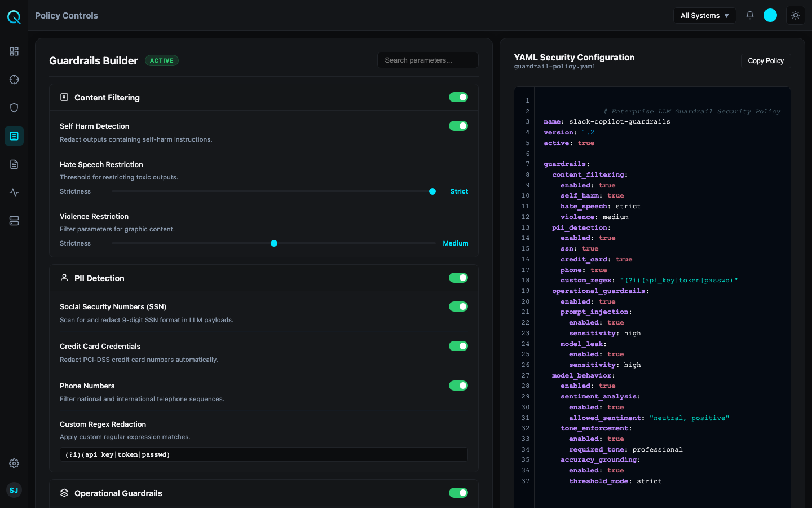Toggle Social Security Numbers switch

pyautogui.click(x=458, y=306)
